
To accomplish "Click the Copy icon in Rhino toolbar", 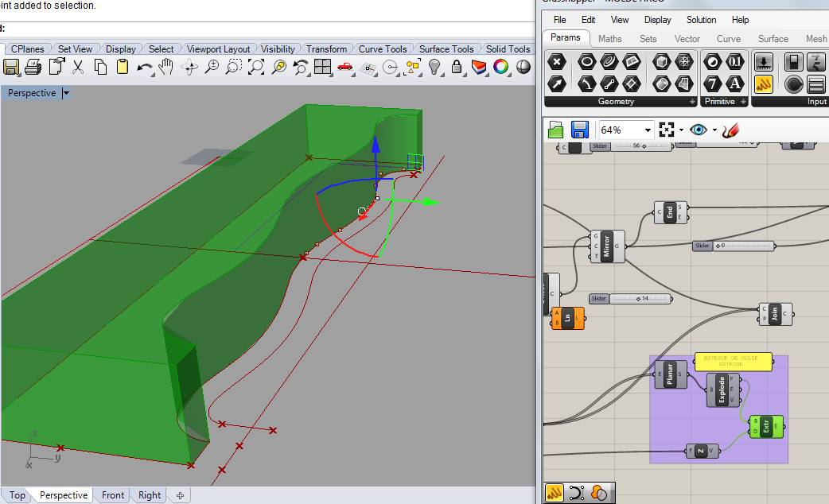I will (100, 67).
